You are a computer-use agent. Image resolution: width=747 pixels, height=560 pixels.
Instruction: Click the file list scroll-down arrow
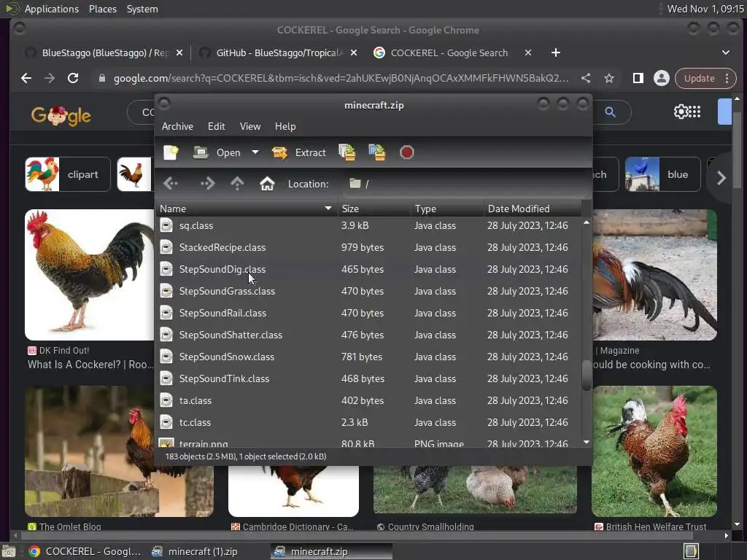(x=587, y=443)
